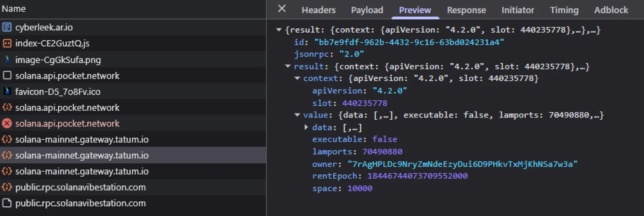The width and height of the screenshot is (644, 216).
Task: Select the Preview tab
Action: pos(415,10)
